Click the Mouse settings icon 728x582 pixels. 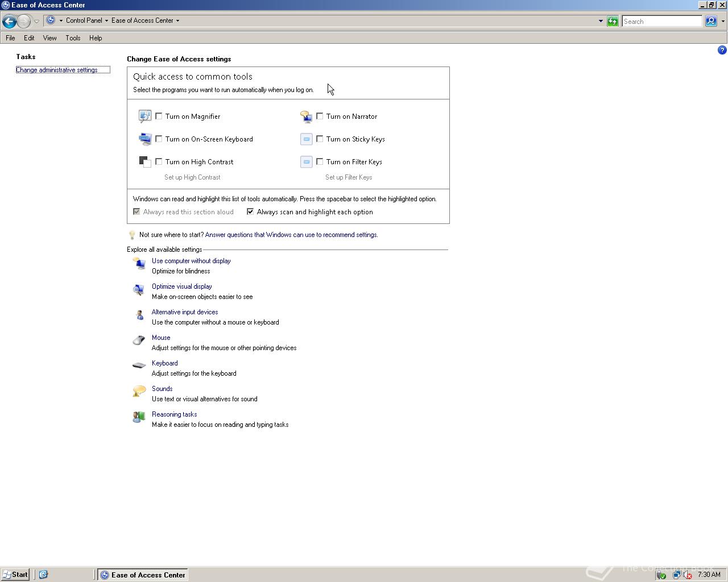click(x=139, y=340)
